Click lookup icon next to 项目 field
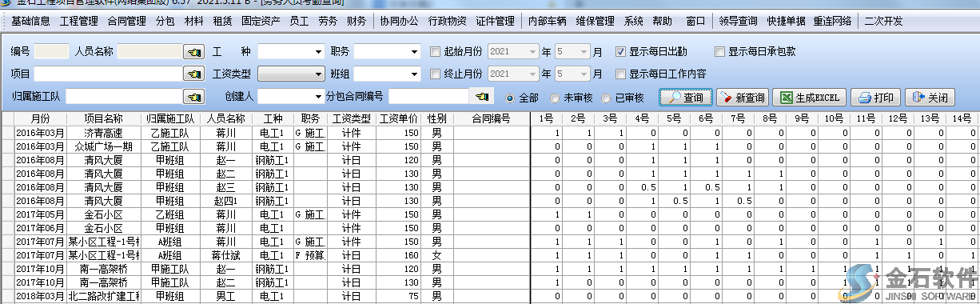This screenshot has width=980, height=304. click(193, 74)
